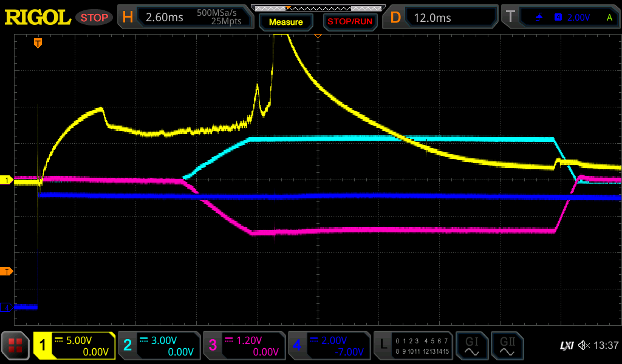This screenshot has height=364, width=622.
Task: Open the function navigation menu icon
Action: coord(15,346)
